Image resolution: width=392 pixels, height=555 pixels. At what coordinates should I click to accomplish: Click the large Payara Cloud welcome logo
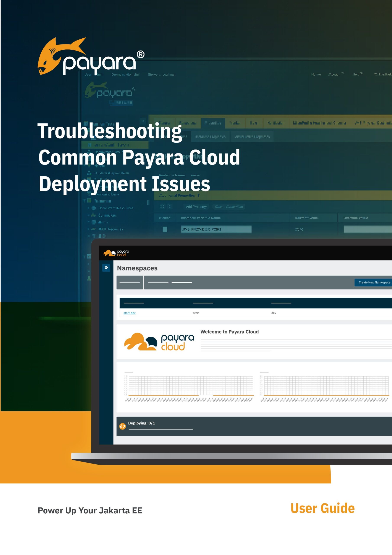159,341
